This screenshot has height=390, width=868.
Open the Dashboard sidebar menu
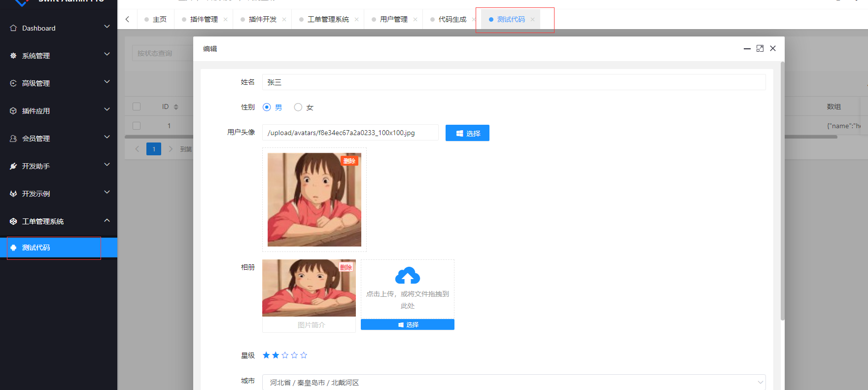pyautogui.click(x=59, y=28)
